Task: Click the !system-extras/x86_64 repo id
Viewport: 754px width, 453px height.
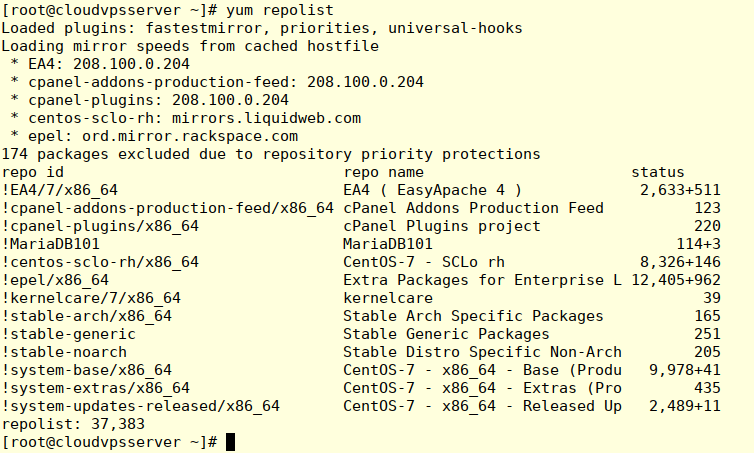Action: click(x=96, y=388)
